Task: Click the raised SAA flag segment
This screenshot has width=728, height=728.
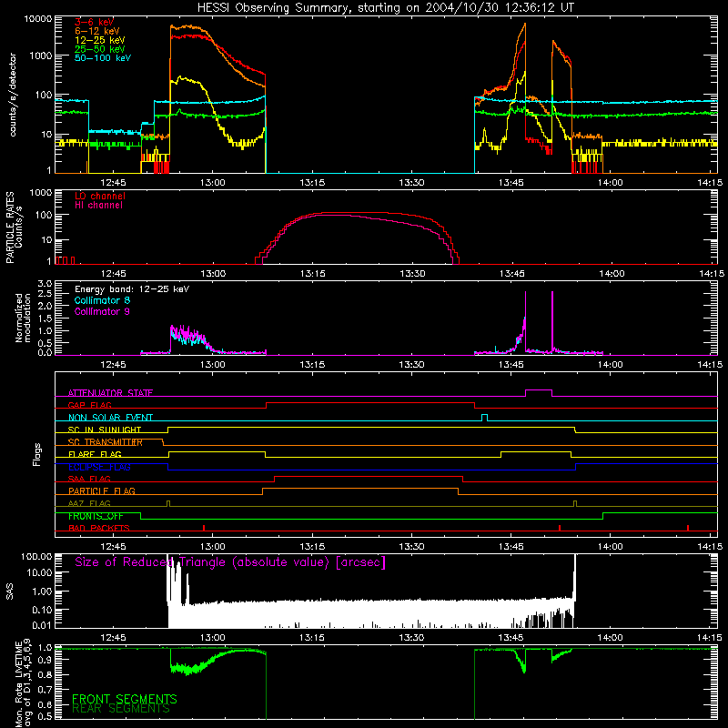Action: 369,477
